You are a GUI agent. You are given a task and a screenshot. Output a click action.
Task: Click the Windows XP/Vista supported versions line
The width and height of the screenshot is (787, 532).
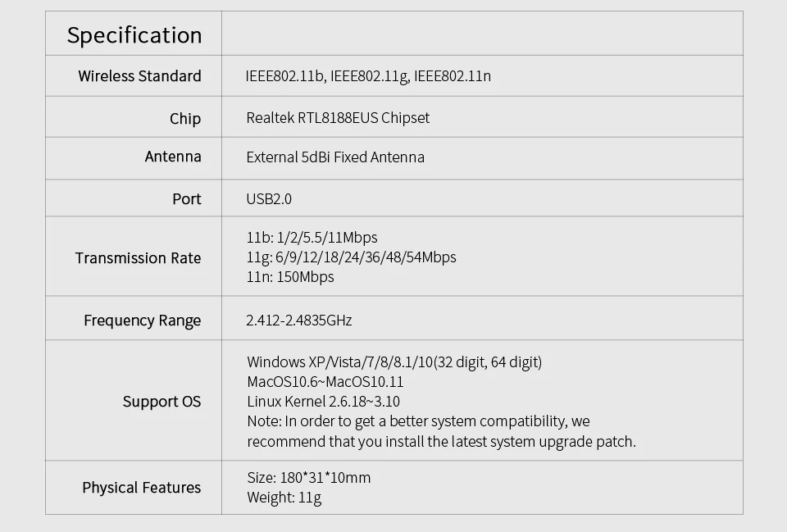(394, 362)
